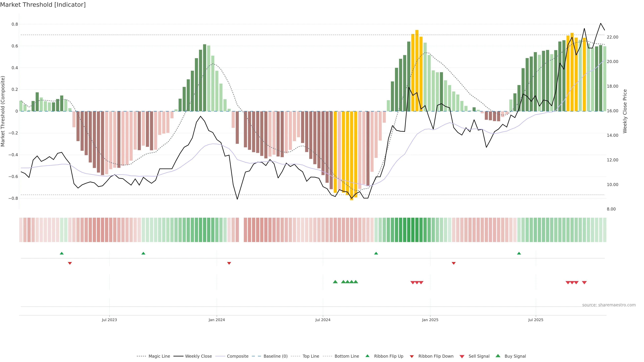The height and width of the screenshot is (362, 644).
Task: Click the Ribbon Flip Up legend triangle
Action: click(x=367, y=356)
